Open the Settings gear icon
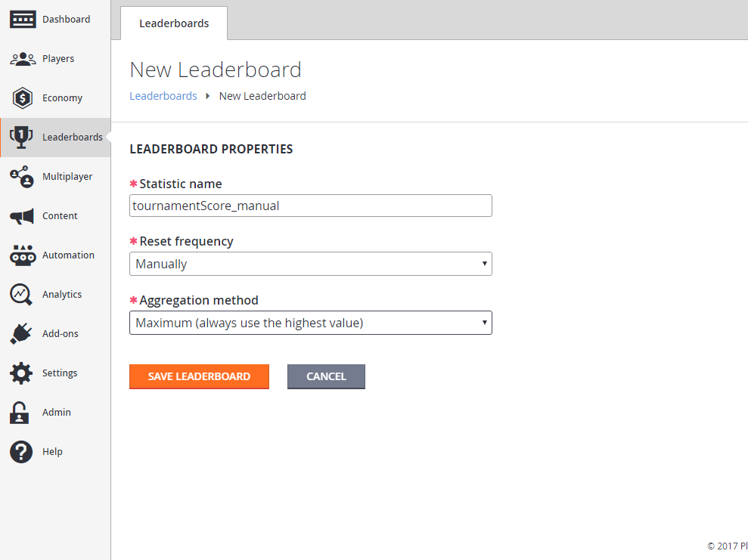 tap(22, 373)
